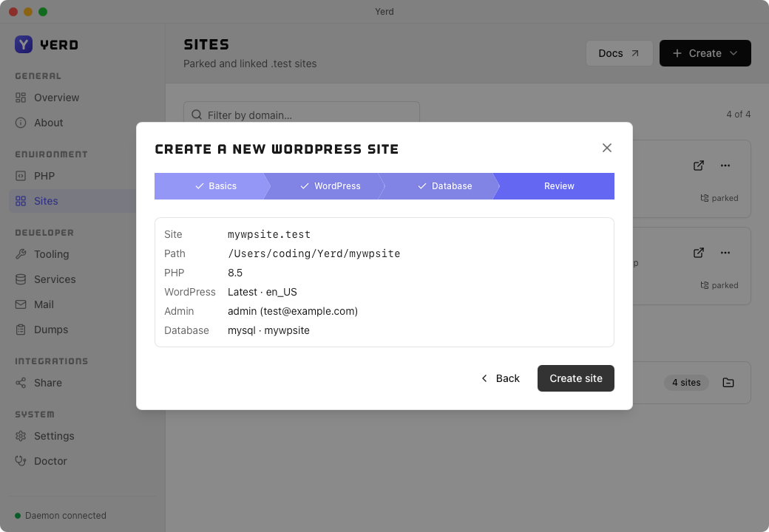The width and height of the screenshot is (769, 532).
Task: Click the Dumps clipboard icon
Action: click(21, 330)
